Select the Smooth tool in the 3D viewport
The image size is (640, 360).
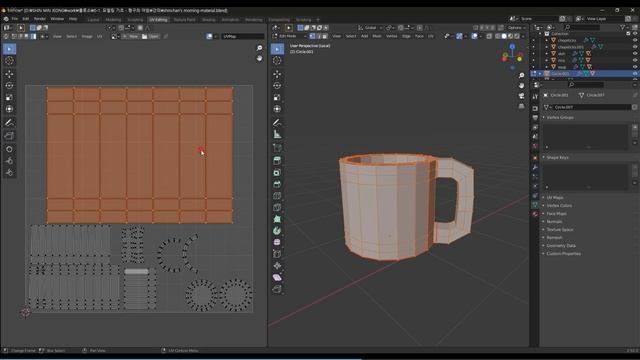pyautogui.click(x=277, y=242)
